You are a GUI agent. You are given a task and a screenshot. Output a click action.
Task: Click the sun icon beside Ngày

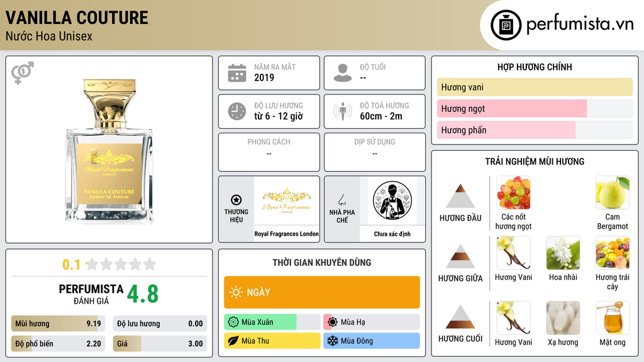tap(236, 292)
